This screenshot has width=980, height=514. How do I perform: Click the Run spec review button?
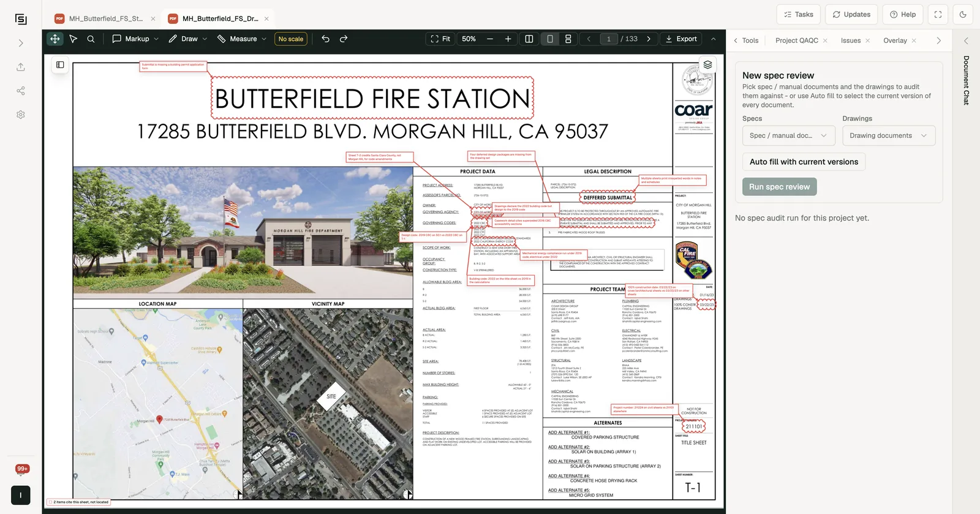click(780, 187)
